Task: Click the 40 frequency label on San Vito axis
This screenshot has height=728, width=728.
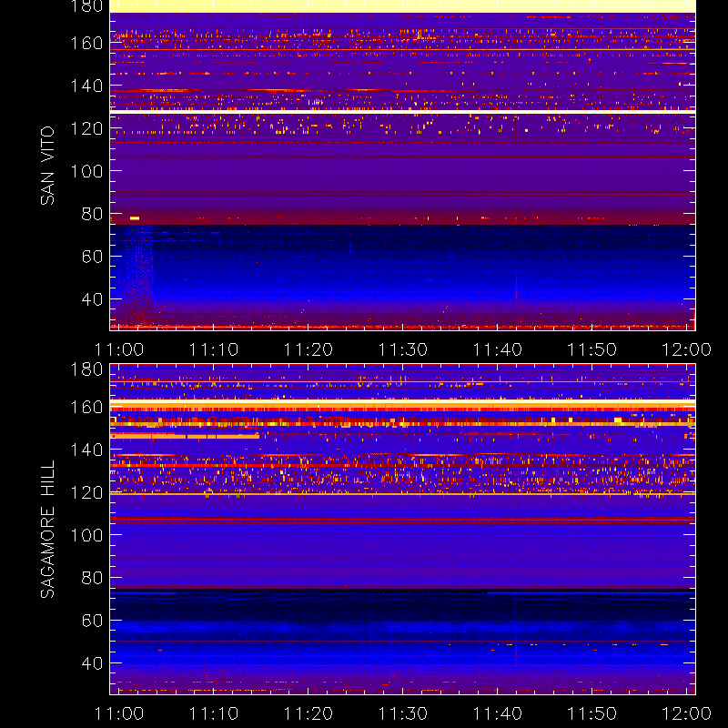Action: (x=92, y=299)
